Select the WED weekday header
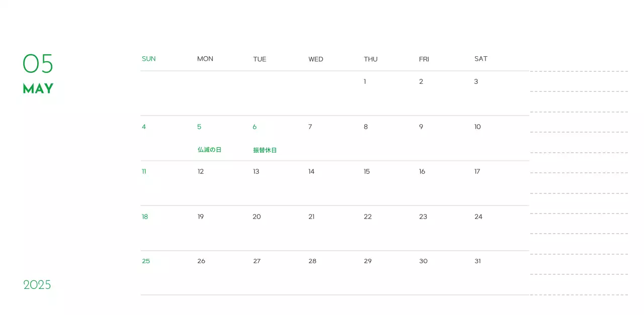 pyautogui.click(x=315, y=59)
